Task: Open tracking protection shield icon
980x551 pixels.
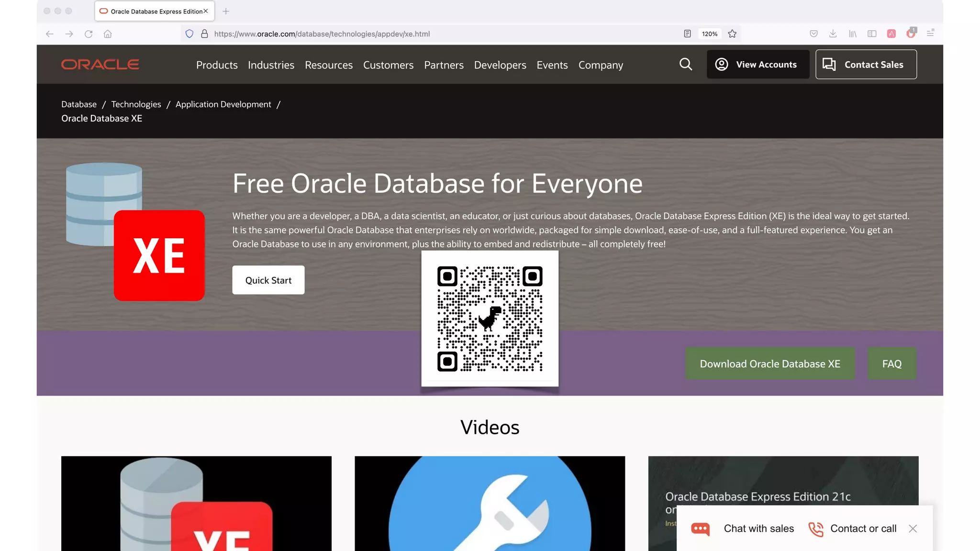Action: [189, 34]
